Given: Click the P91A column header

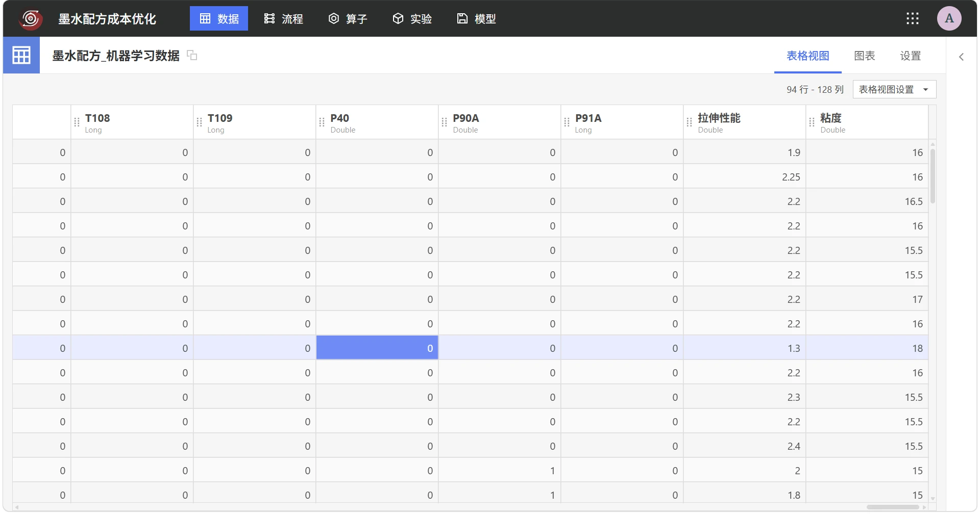Looking at the screenshot, I should (x=622, y=122).
